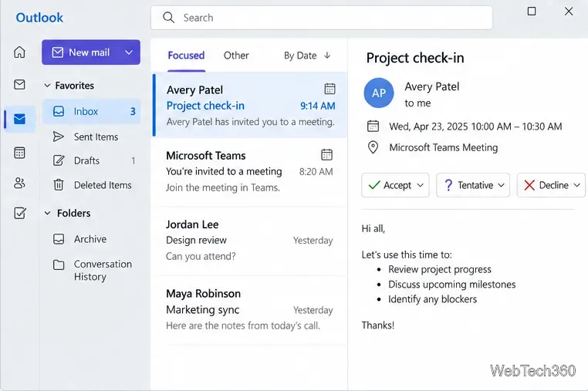The width and height of the screenshot is (588, 391).
Task: Expand the Decline options chevron
Action: tap(577, 185)
